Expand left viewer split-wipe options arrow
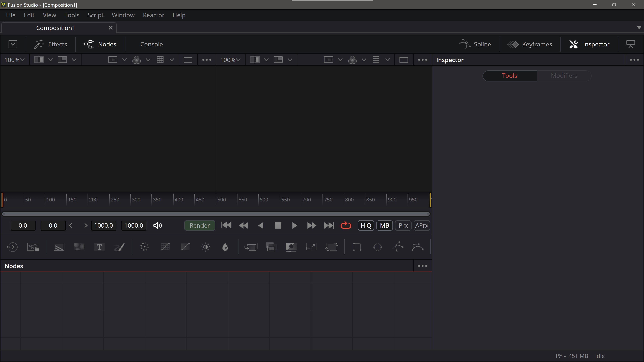 (50, 60)
